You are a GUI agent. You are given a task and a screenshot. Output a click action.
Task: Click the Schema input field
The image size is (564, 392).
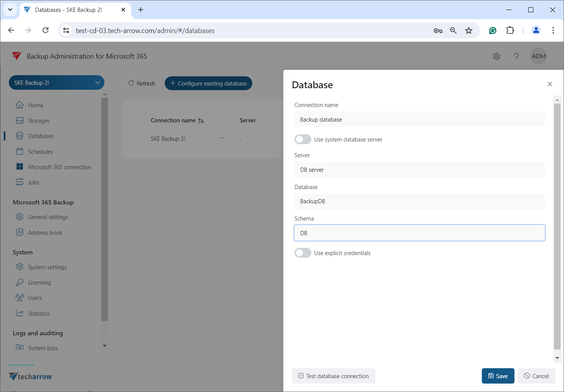pyautogui.click(x=419, y=233)
